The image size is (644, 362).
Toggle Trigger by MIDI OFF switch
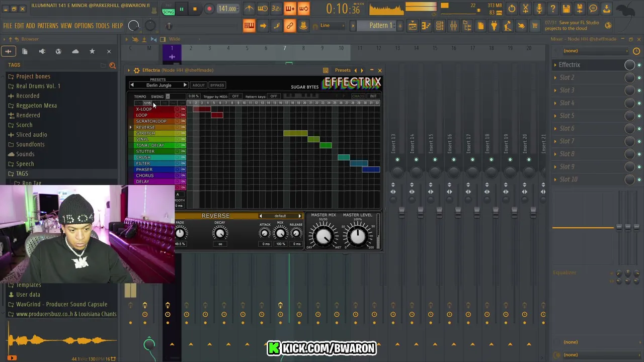coord(235,96)
